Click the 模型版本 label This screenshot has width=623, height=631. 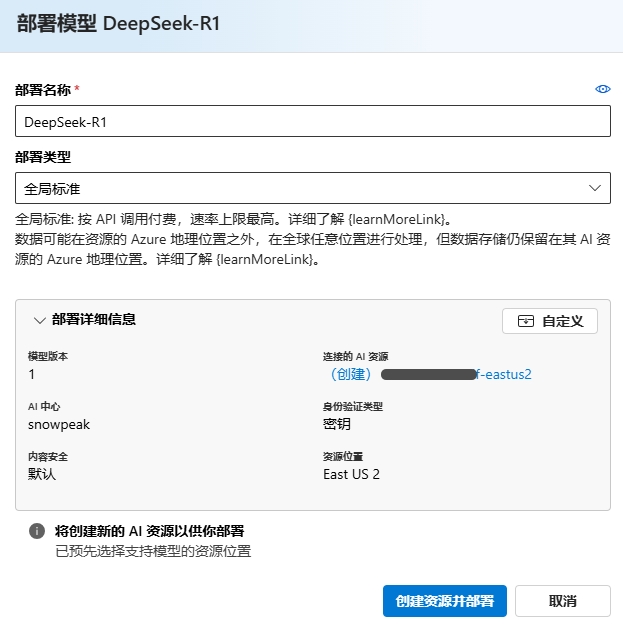(x=48, y=356)
